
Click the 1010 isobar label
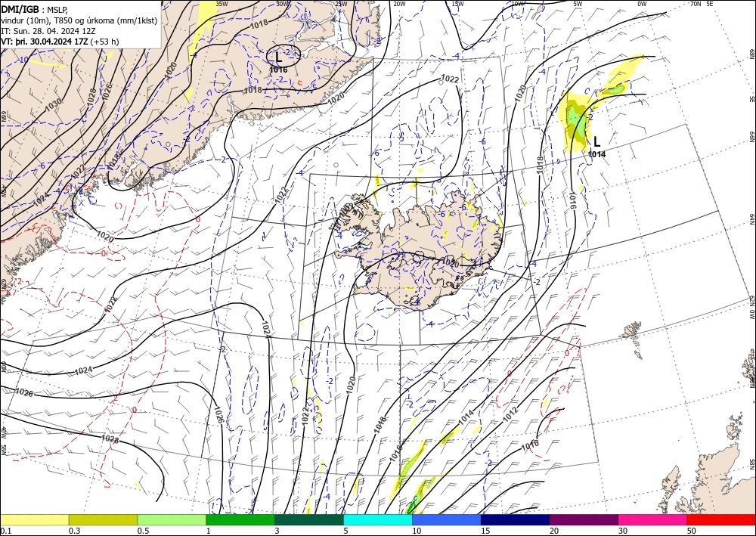tap(530, 445)
